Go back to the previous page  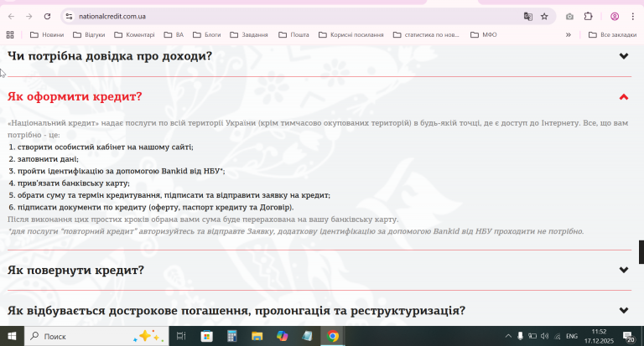(11, 17)
